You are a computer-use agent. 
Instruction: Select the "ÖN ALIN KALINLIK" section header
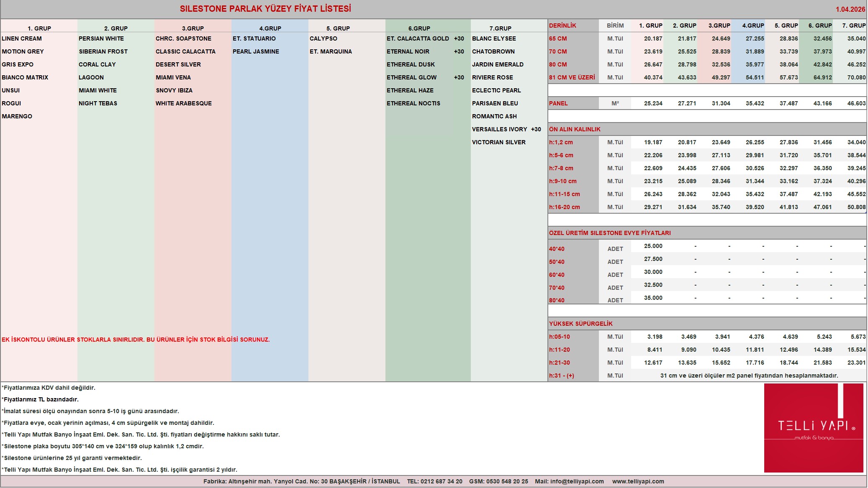point(575,129)
